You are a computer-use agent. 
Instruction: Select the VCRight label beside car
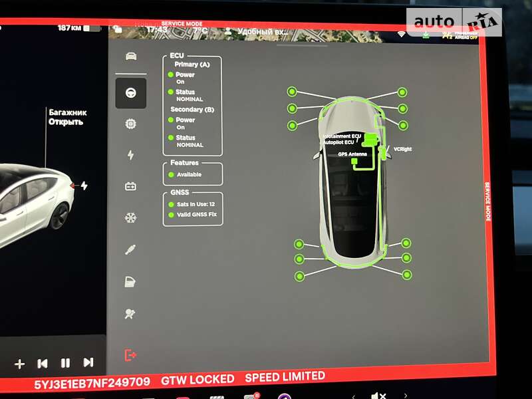(x=402, y=149)
